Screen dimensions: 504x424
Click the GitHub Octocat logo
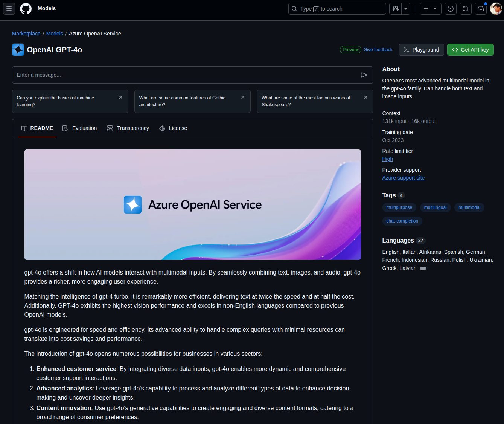26,9
